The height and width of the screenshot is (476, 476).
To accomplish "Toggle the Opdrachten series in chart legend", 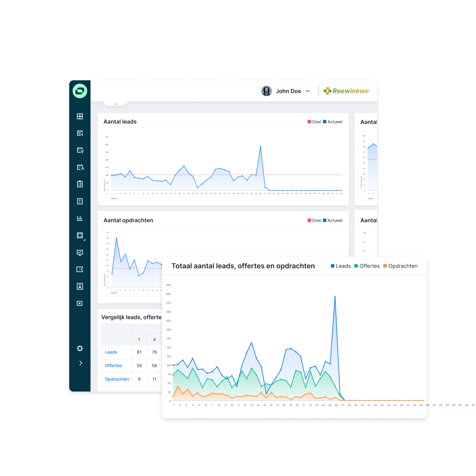I will click(x=400, y=266).
